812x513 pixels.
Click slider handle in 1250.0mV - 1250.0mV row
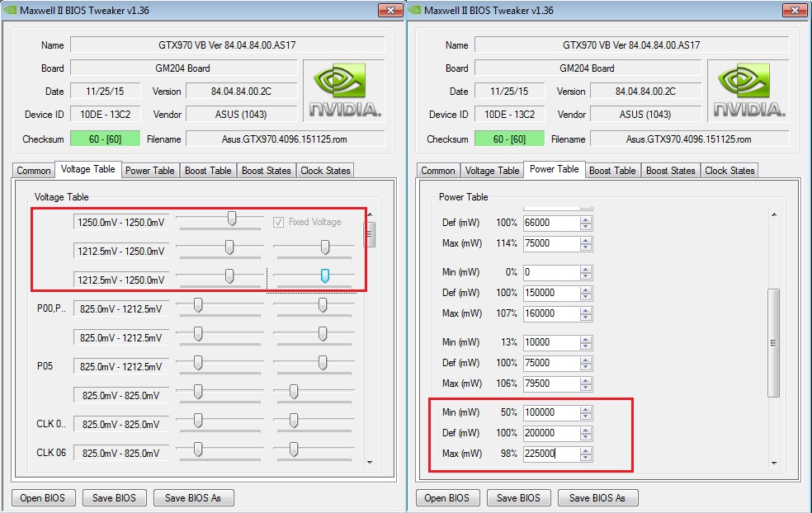pyautogui.click(x=232, y=219)
